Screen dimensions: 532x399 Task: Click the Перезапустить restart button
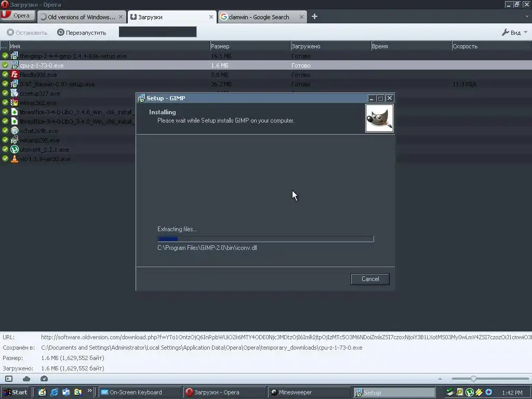(82, 33)
